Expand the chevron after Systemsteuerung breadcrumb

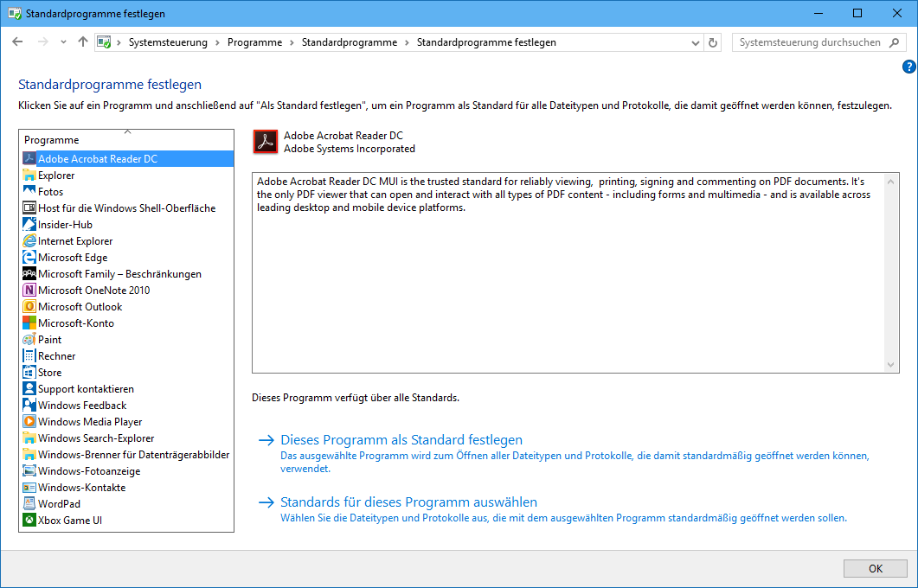[217, 42]
